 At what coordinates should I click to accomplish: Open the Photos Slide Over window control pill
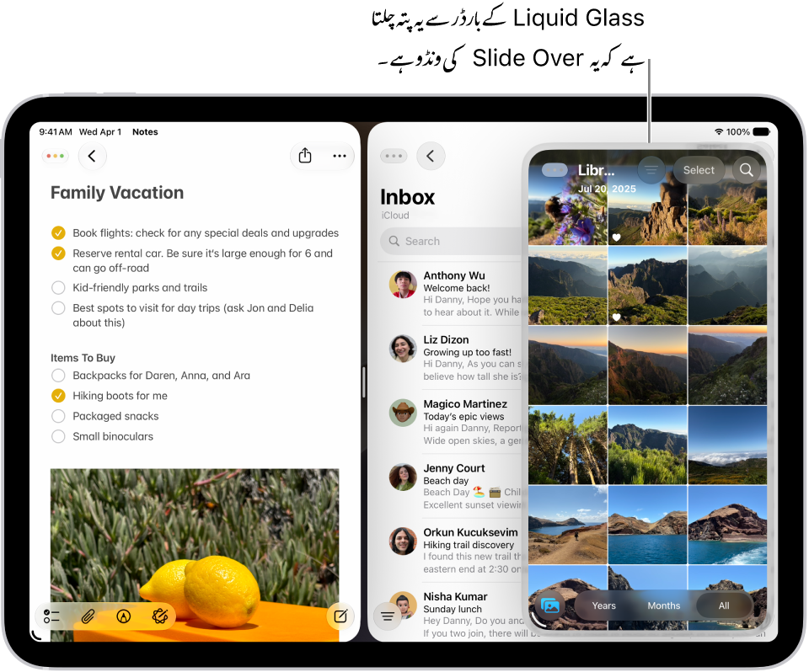click(555, 170)
